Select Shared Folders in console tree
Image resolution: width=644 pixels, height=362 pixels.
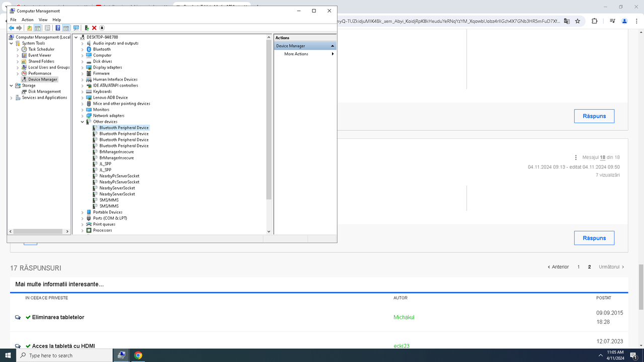pos(41,61)
